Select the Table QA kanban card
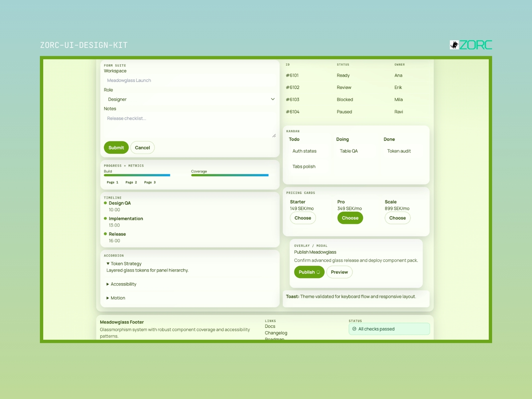This screenshot has height=399, width=532. [356, 151]
